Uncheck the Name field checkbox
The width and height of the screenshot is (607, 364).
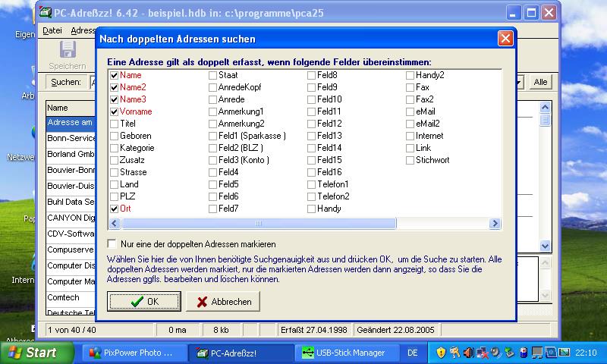click(115, 75)
